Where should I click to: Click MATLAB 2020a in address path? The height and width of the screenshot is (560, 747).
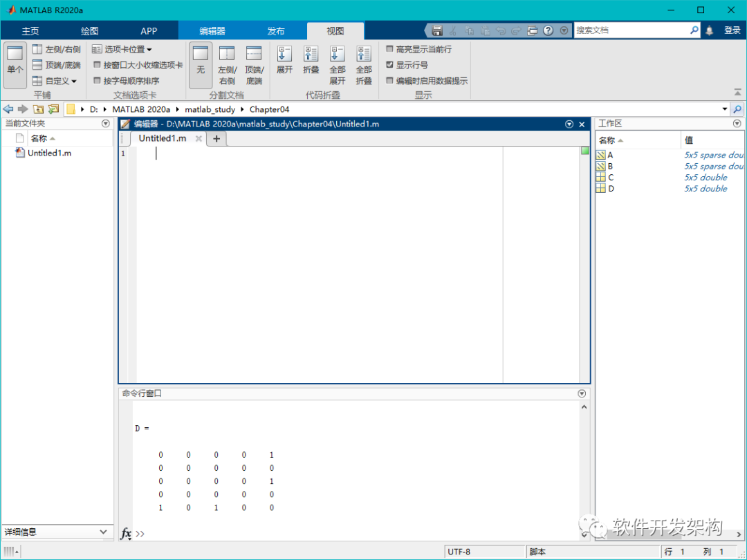[141, 109]
